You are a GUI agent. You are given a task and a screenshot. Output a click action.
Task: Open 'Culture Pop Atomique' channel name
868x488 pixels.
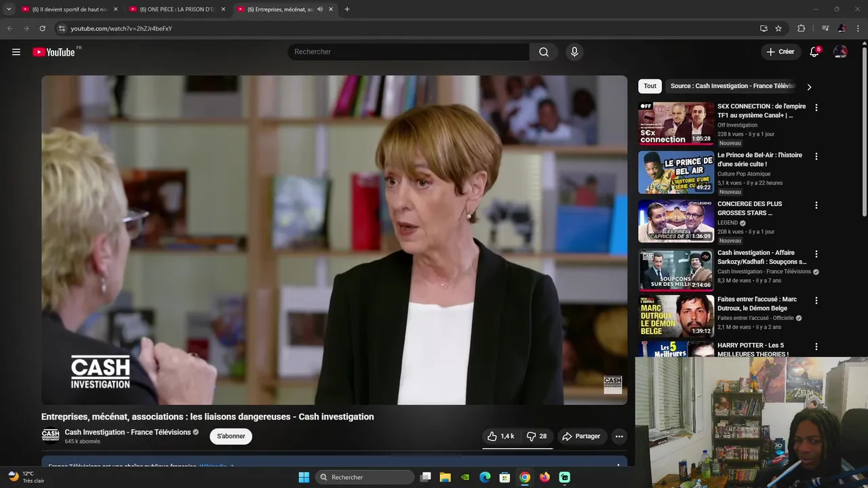coord(744,174)
